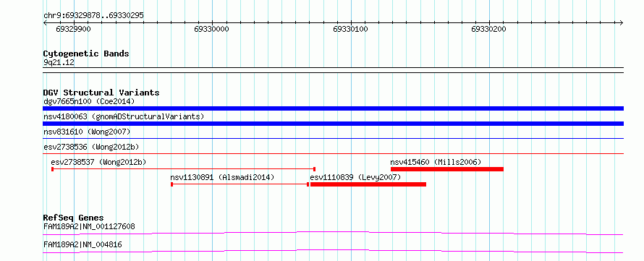Open the esv2738536 (Wong2012b) variant label

tap(90, 147)
